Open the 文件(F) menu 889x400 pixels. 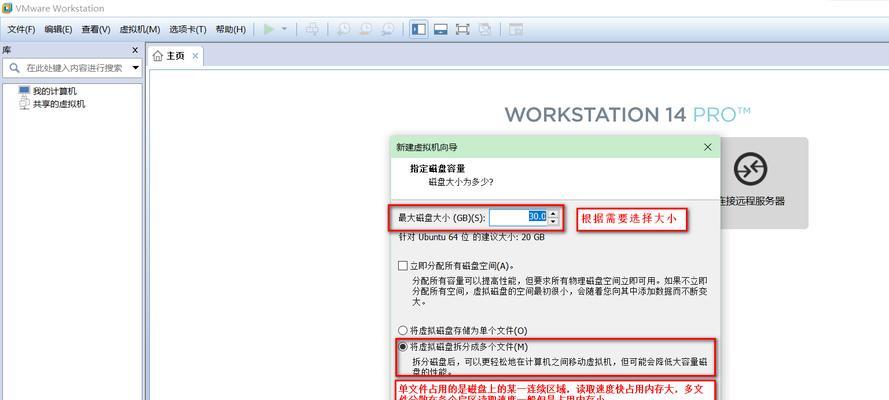click(22, 29)
